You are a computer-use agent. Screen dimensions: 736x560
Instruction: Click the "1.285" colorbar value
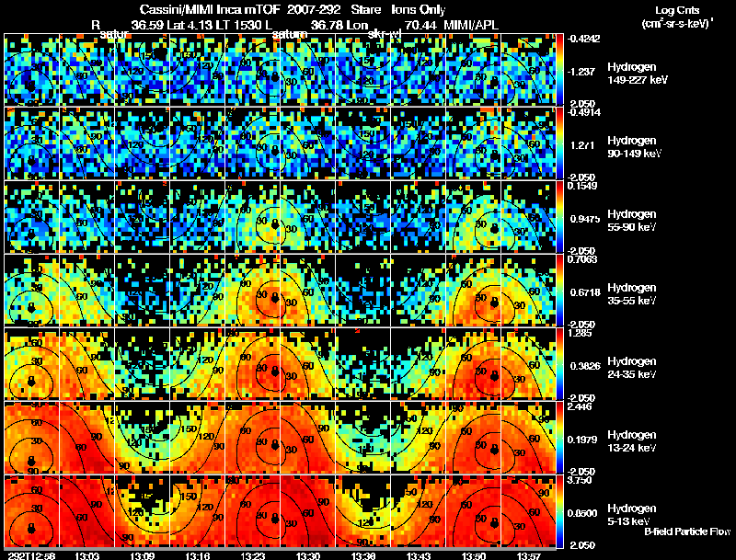tap(580, 334)
